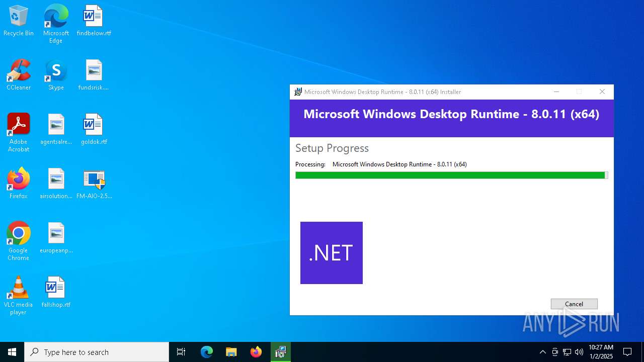Select the fallshop.rtf document icon
Image resolution: width=644 pixels, height=362 pixels.
tap(56, 293)
